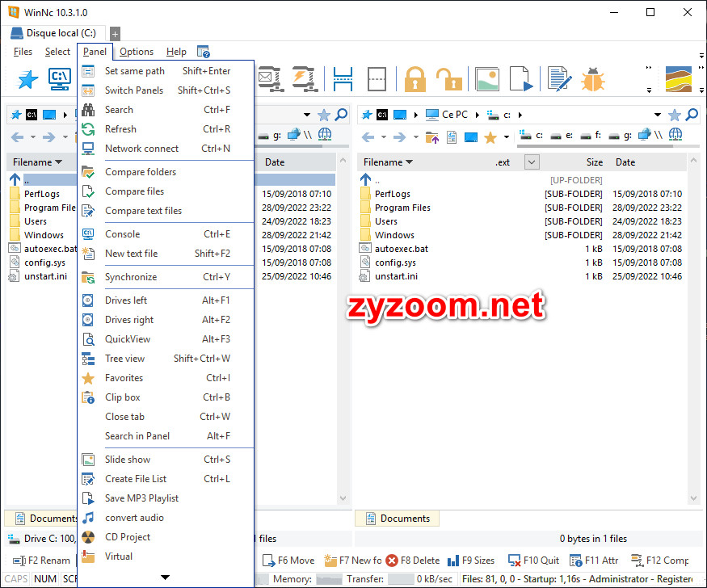The height and width of the screenshot is (588, 707).
Task: Click right panel parent folder up icon
Action: click(x=432, y=137)
